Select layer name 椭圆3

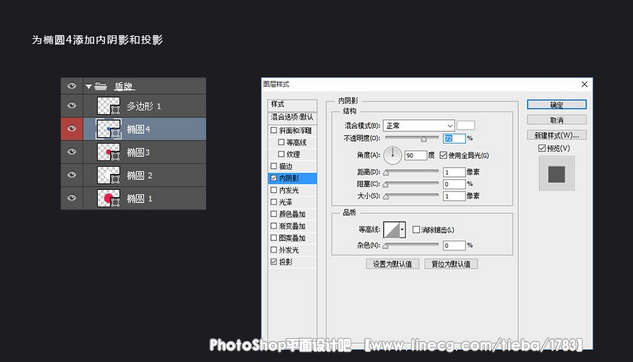[x=138, y=152]
